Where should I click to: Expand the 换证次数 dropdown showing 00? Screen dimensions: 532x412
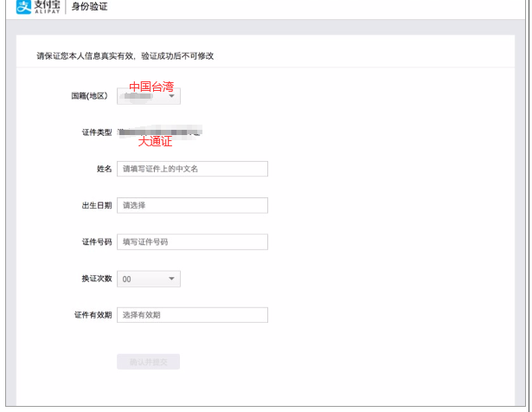click(x=149, y=279)
